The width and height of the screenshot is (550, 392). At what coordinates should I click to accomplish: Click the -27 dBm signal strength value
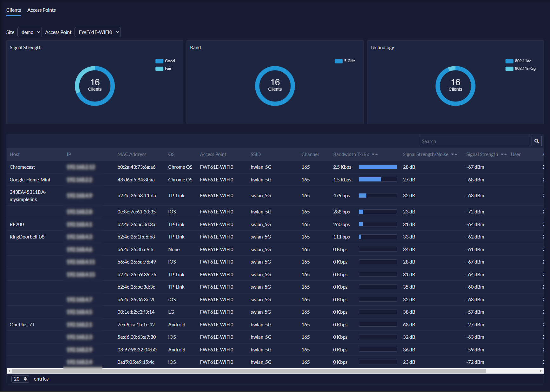(475, 325)
